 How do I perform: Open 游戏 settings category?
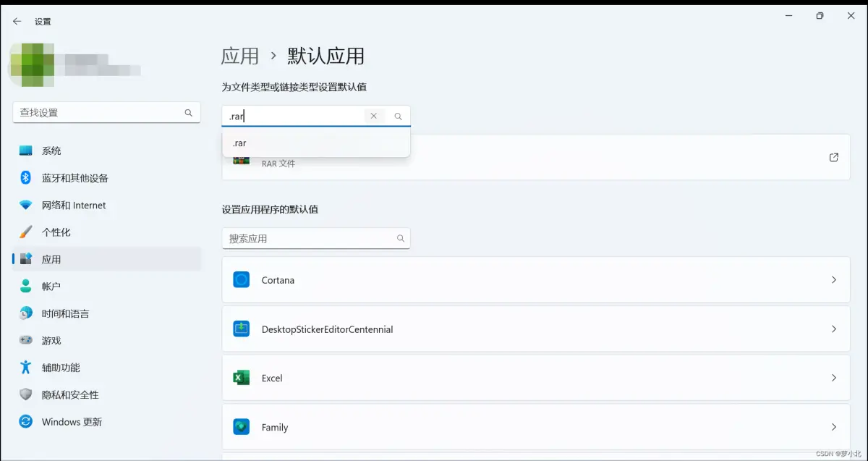coord(106,340)
